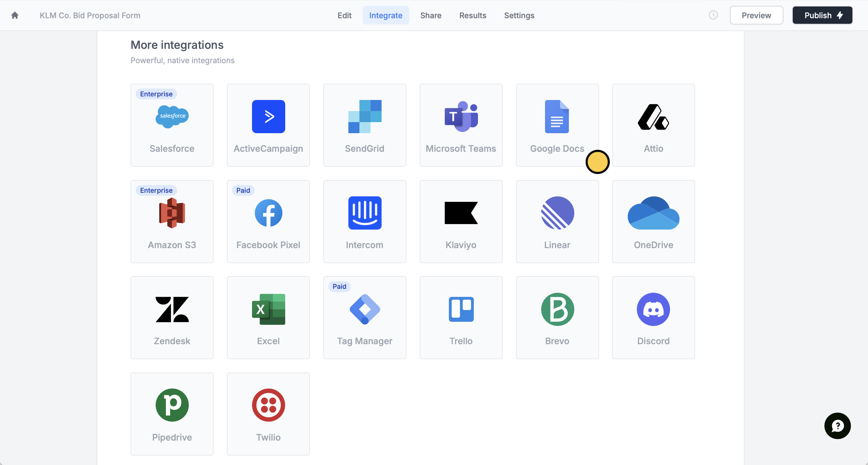Viewport: 868px width, 465px height.
Task: Choose the Intercom integration
Action: click(365, 221)
